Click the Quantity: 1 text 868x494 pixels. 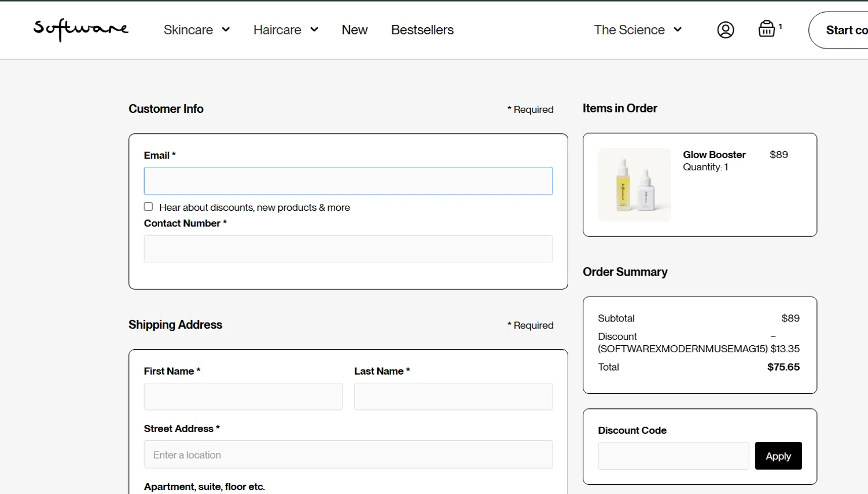tap(705, 167)
